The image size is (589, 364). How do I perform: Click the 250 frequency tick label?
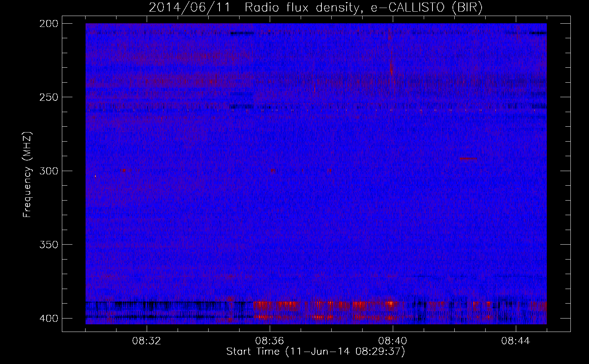pos(49,97)
